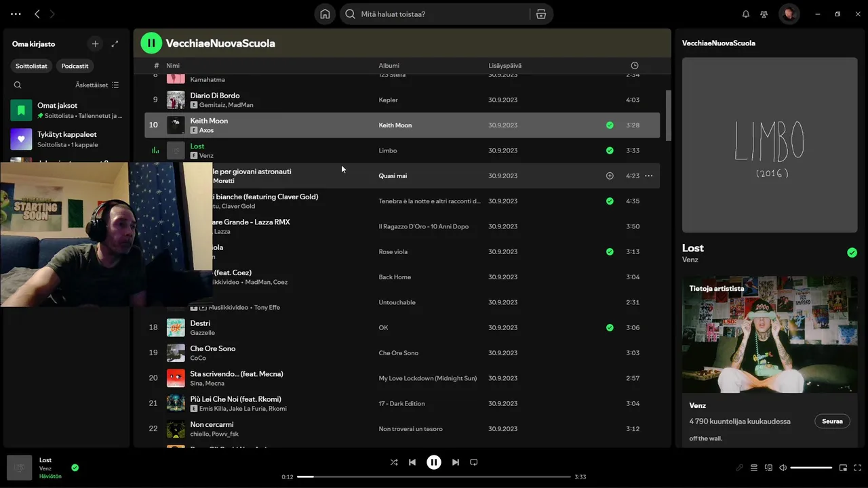The height and width of the screenshot is (488, 868).
Task: Open the user profile avatar menu
Action: 789,14
